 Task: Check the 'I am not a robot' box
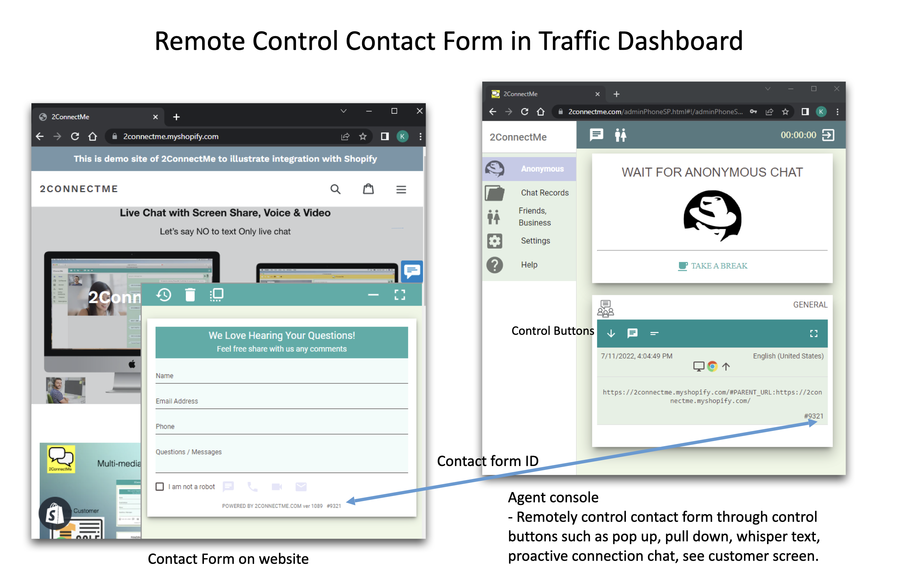tap(160, 487)
